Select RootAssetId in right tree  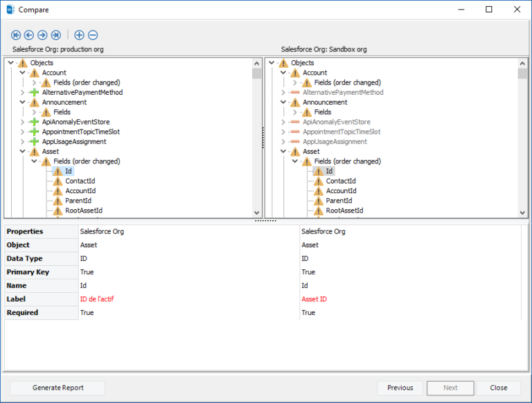tap(344, 211)
